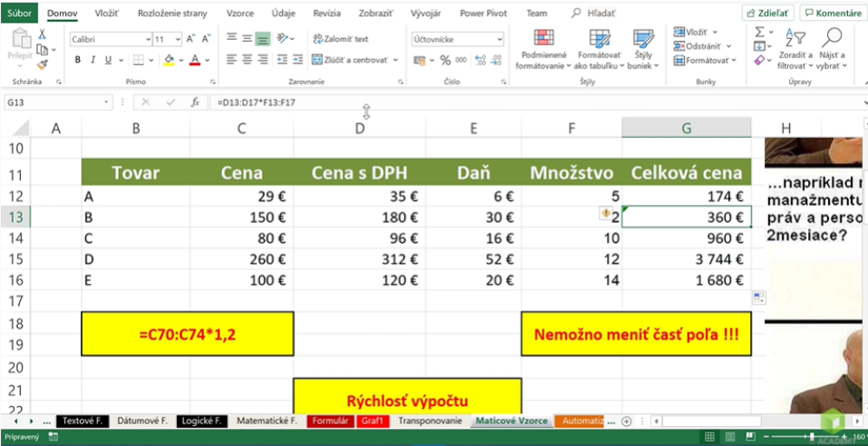Expand the Name Box dropdown arrow
This screenshot has width=868, height=446.
(107, 102)
